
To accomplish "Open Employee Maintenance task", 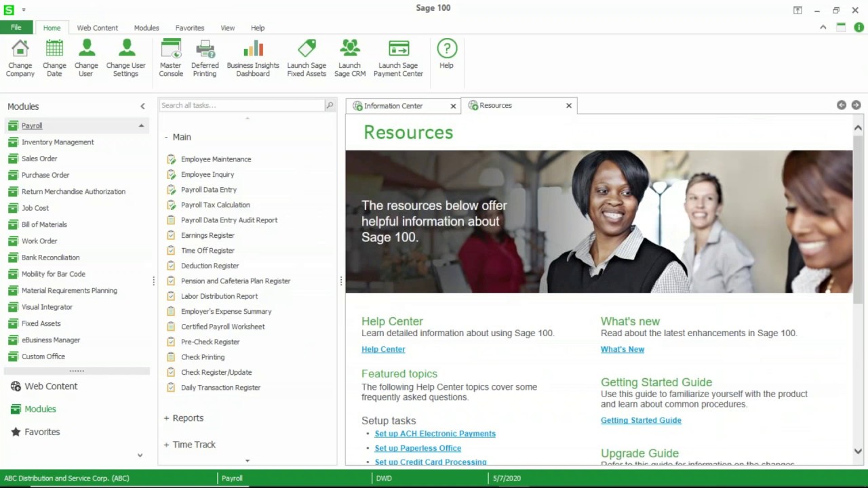I will click(216, 159).
